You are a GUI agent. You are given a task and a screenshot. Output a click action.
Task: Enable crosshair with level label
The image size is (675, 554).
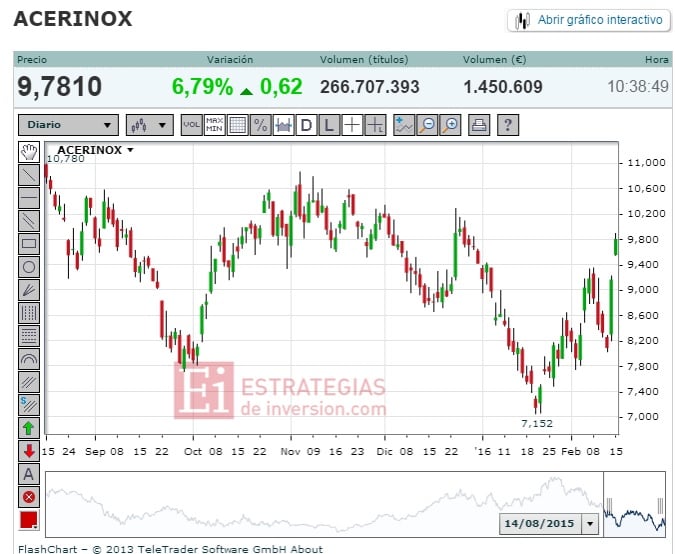click(375, 125)
